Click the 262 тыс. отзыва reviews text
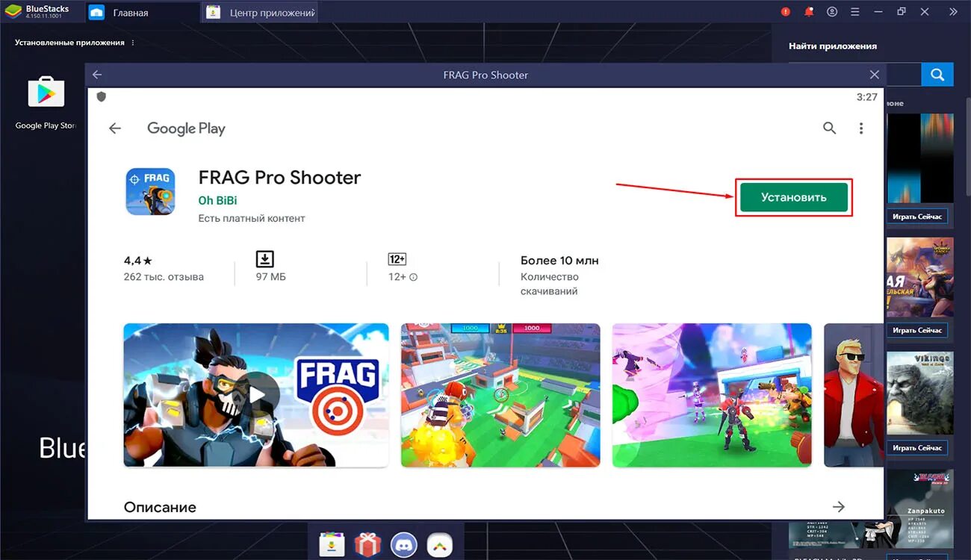The height and width of the screenshot is (560, 971). [164, 277]
